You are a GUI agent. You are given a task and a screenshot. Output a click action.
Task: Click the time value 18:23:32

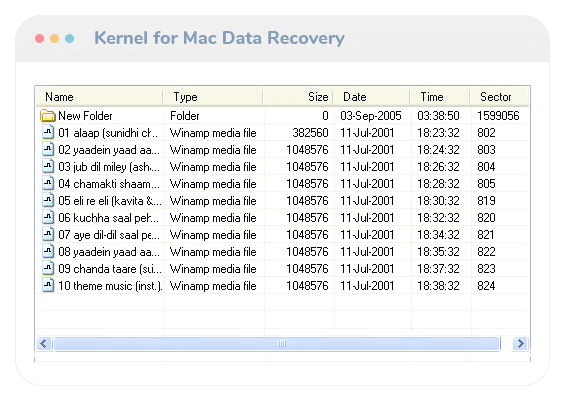[438, 133]
